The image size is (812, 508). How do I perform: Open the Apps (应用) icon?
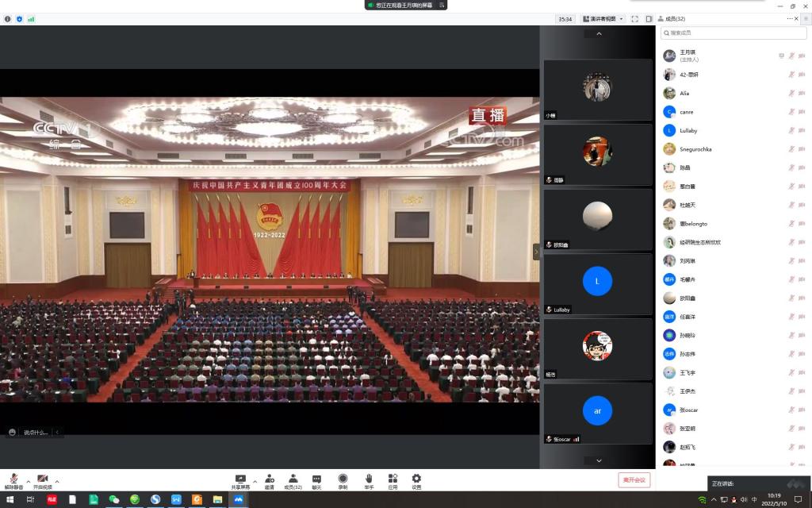[x=393, y=479]
